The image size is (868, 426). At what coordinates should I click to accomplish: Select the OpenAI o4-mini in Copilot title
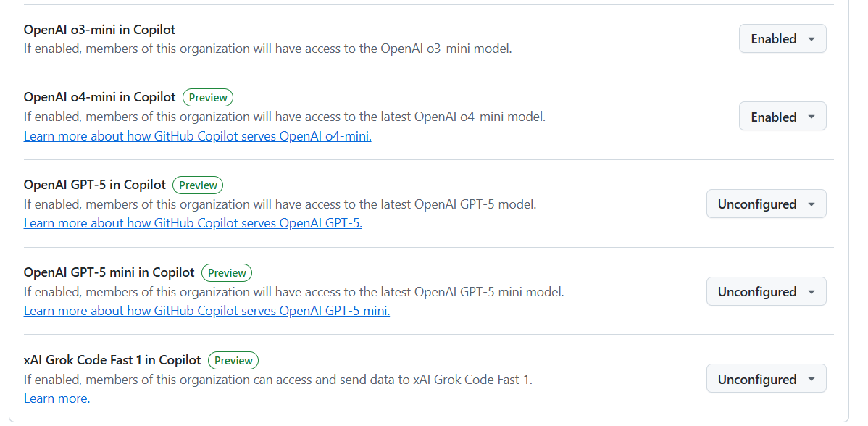coord(100,97)
